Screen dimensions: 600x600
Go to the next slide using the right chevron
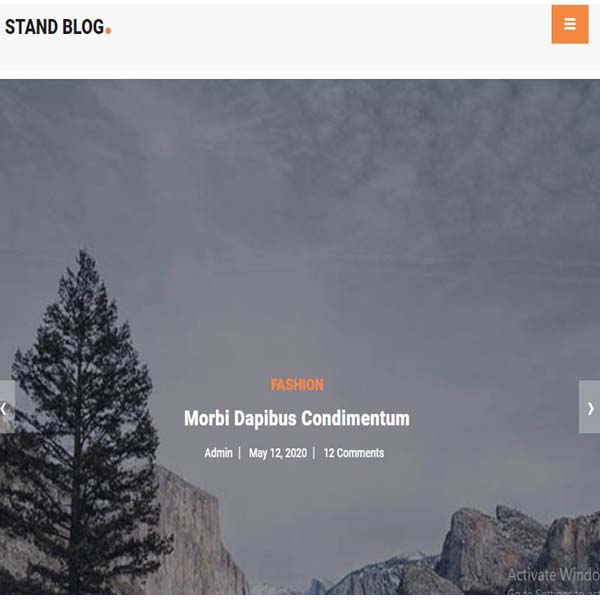(590, 407)
